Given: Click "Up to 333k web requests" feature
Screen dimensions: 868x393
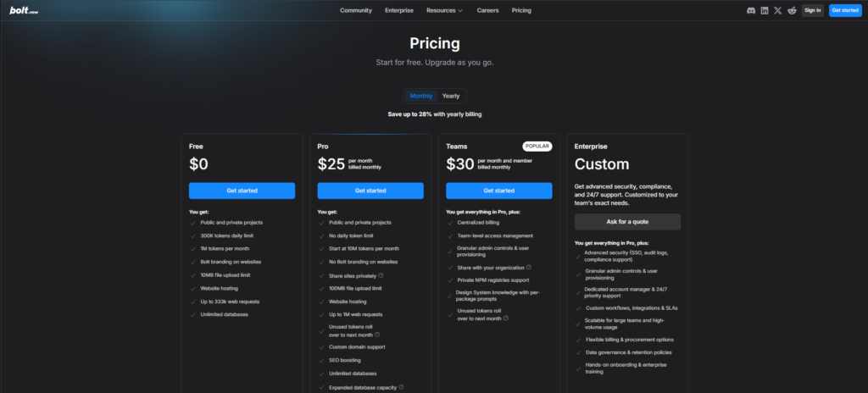Looking at the screenshot, I should [x=230, y=302].
